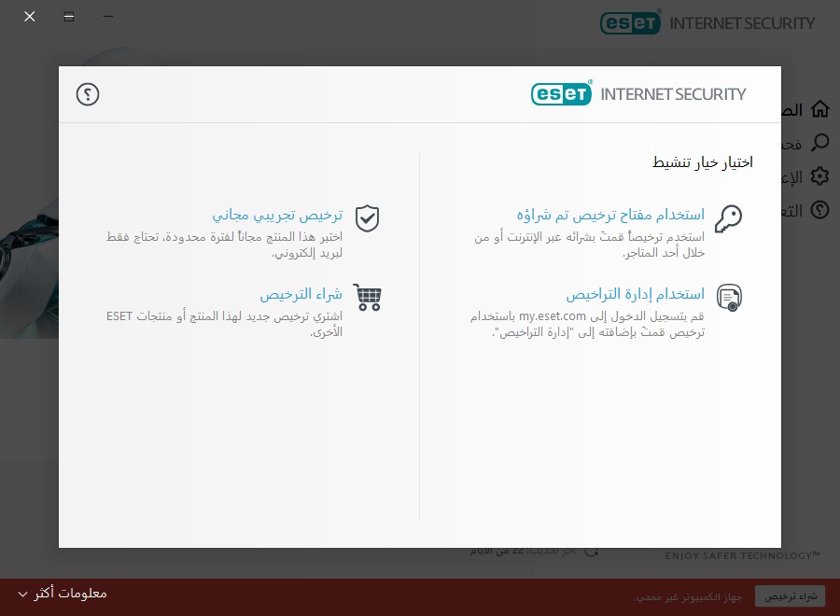Click the home icon in main window sidebar
The image size is (840, 616).
(819, 109)
